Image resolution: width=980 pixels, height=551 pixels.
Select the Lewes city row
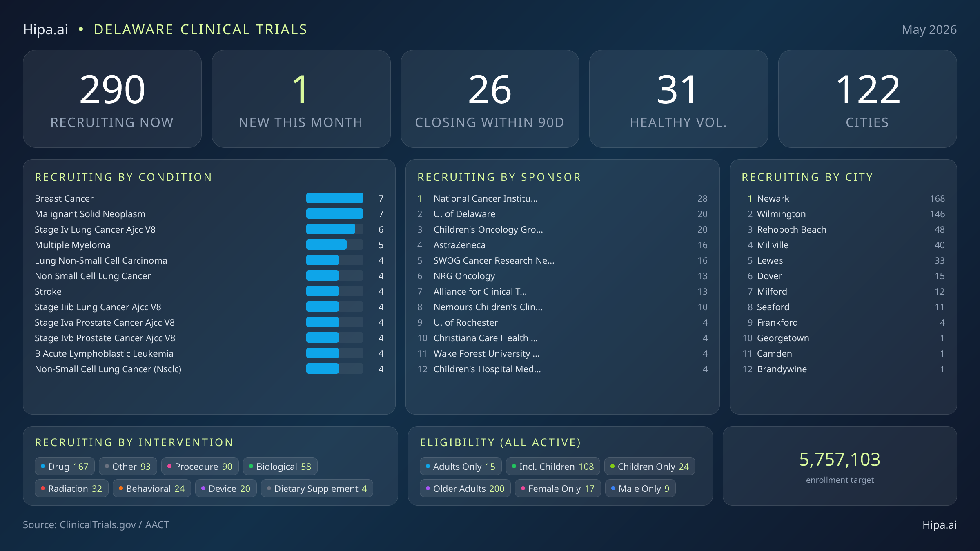pos(843,260)
